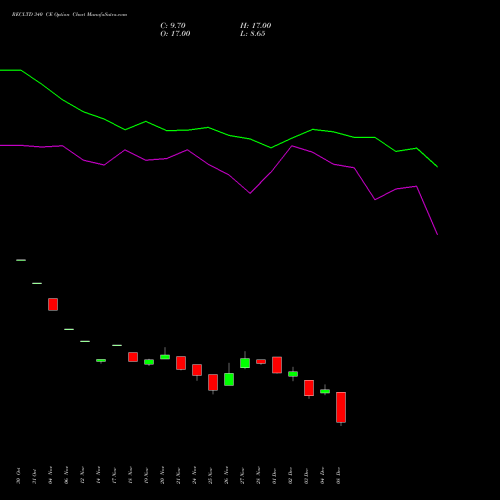
Task: Click the 14 Nov date label
Action: pyautogui.click(x=98, y=476)
